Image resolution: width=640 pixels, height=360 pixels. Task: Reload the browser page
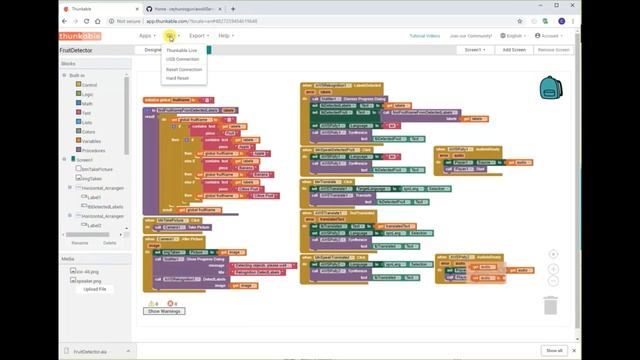[x=87, y=21]
